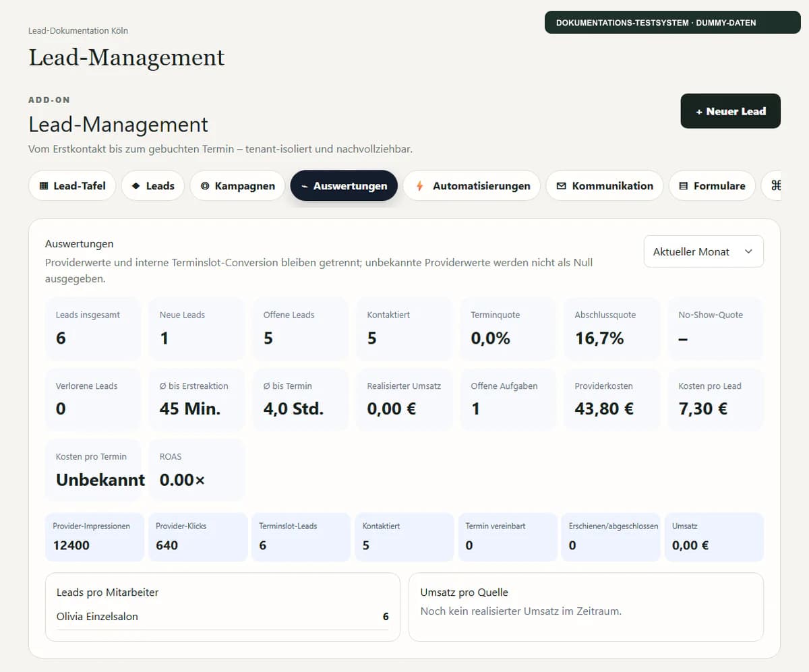Click the Verlorene Leads card

pos(93,400)
